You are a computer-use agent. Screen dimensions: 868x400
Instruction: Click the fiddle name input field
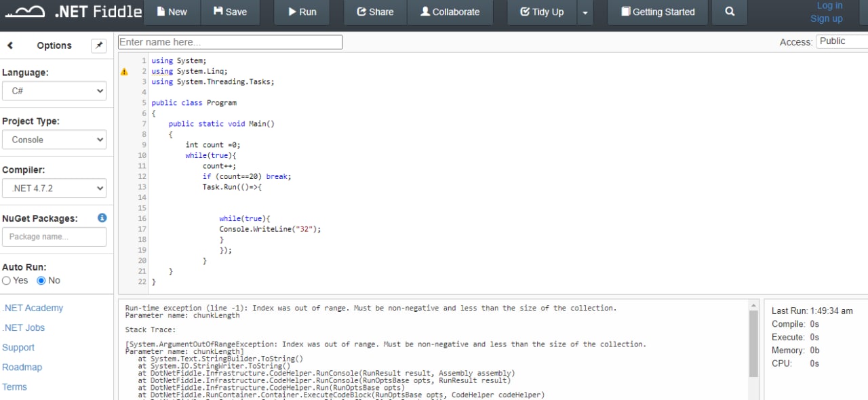(x=231, y=42)
